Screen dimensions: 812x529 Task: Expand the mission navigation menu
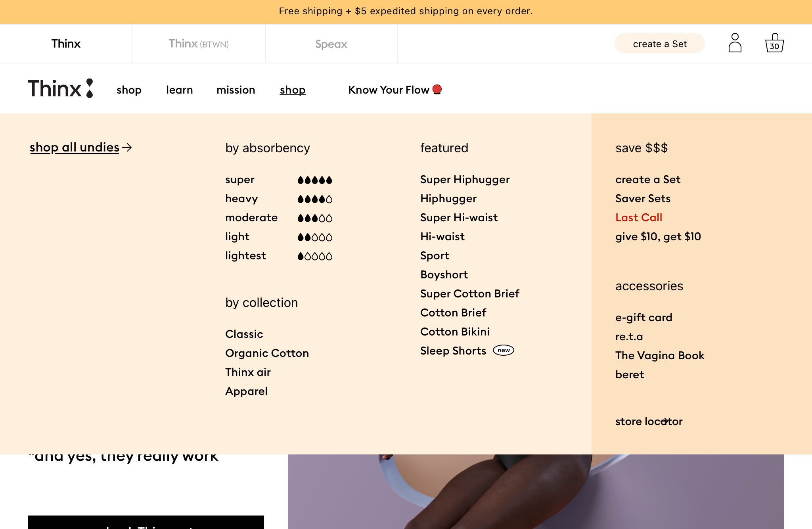(236, 90)
